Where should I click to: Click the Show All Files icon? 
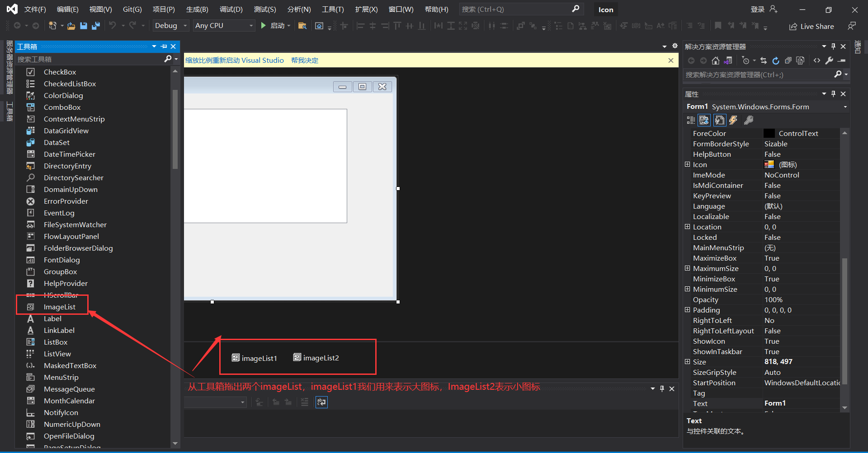click(800, 61)
